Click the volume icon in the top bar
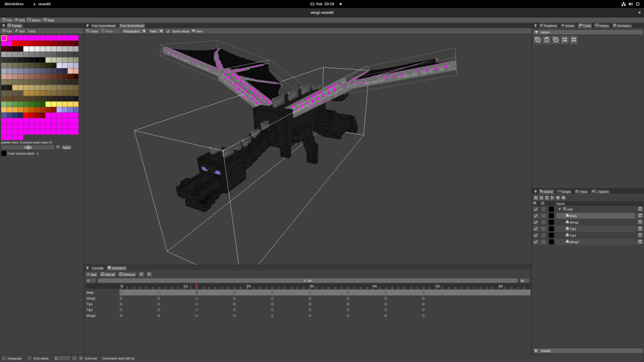Image resolution: width=644 pixels, height=362 pixels. point(631,4)
